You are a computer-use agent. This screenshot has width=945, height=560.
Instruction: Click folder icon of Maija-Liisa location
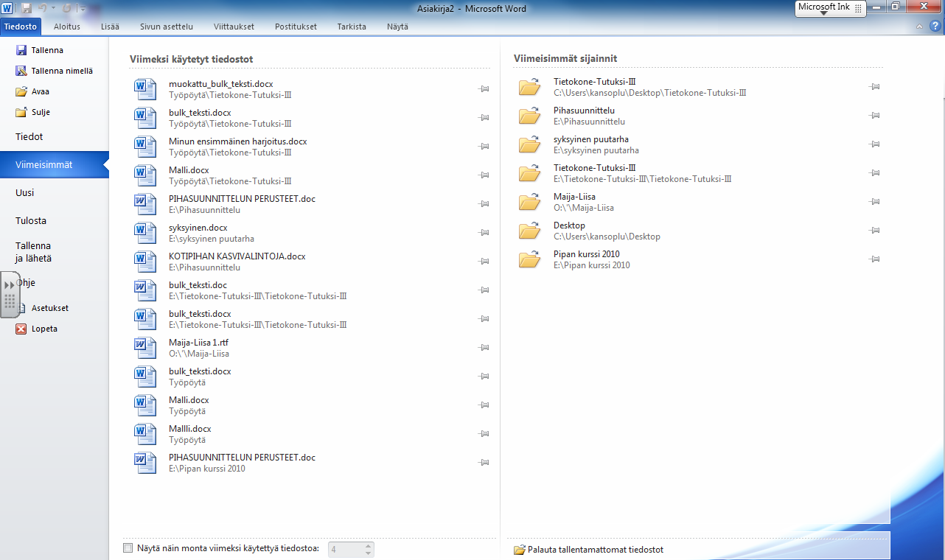click(x=529, y=202)
